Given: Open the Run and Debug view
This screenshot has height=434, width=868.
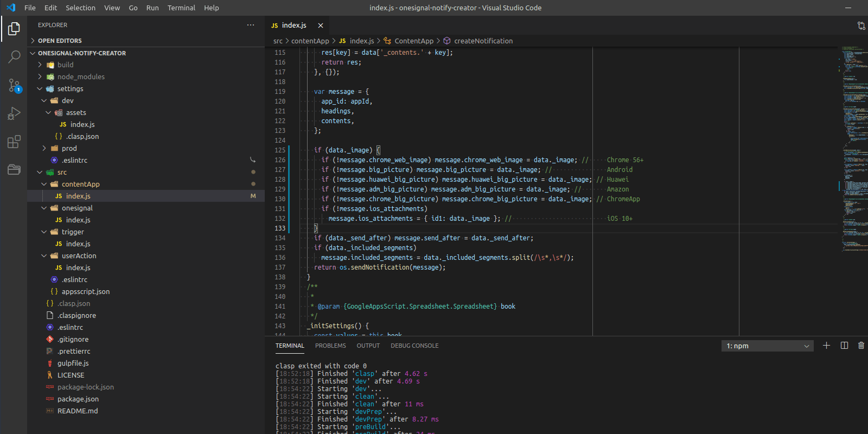Looking at the screenshot, I should coord(14,113).
